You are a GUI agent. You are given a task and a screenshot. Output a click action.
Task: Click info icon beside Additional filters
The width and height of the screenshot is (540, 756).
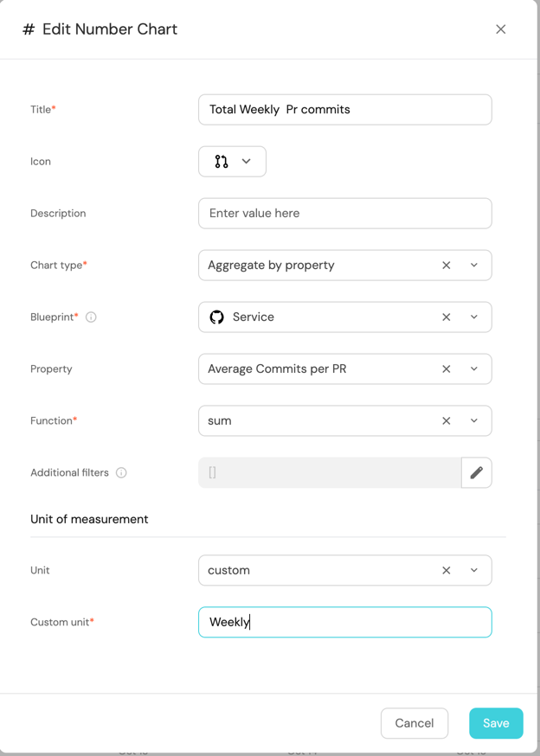tap(121, 473)
